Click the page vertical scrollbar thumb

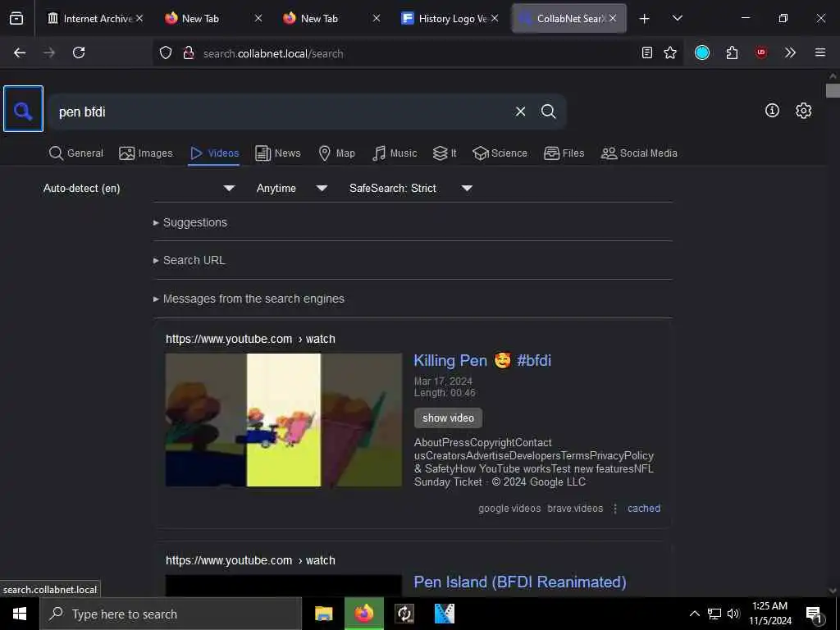click(x=833, y=90)
